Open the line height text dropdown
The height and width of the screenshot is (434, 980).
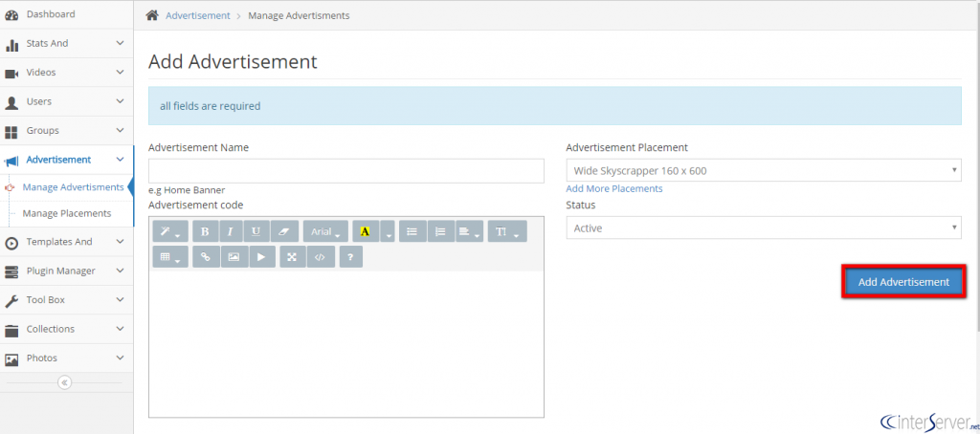tap(507, 231)
